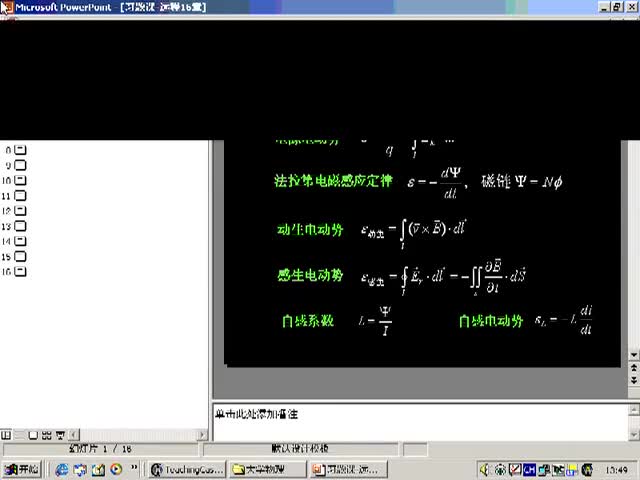
Task: Launch Windows Media Player from quick launch
Action: [116, 469]
